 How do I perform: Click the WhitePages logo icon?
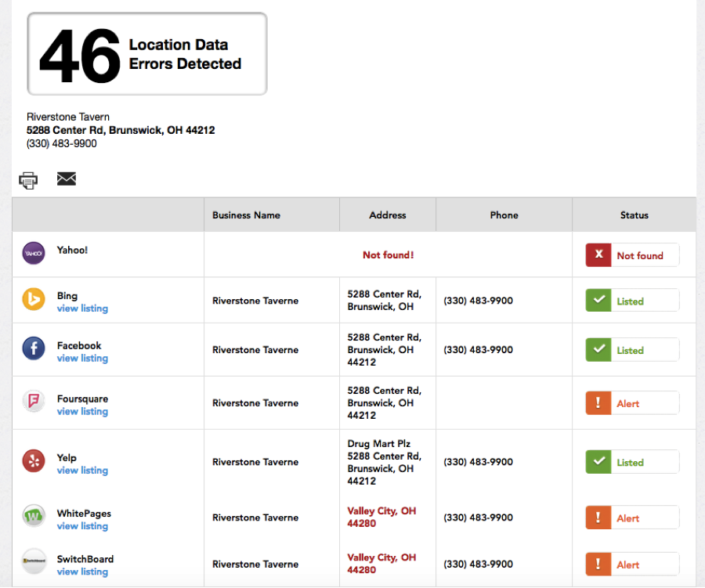34,516
